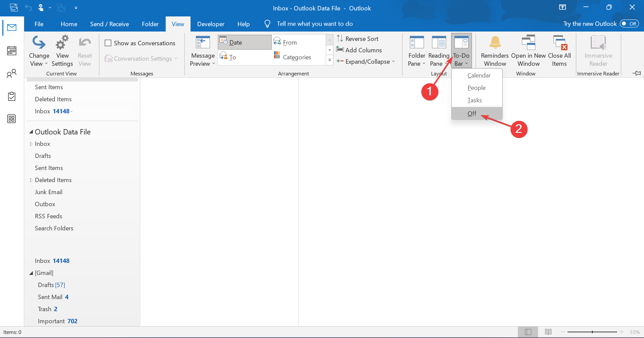The height and width of the screenshot is (338, 644).
Task: Open the Calendar module in navigation bar
Action: 12,51
